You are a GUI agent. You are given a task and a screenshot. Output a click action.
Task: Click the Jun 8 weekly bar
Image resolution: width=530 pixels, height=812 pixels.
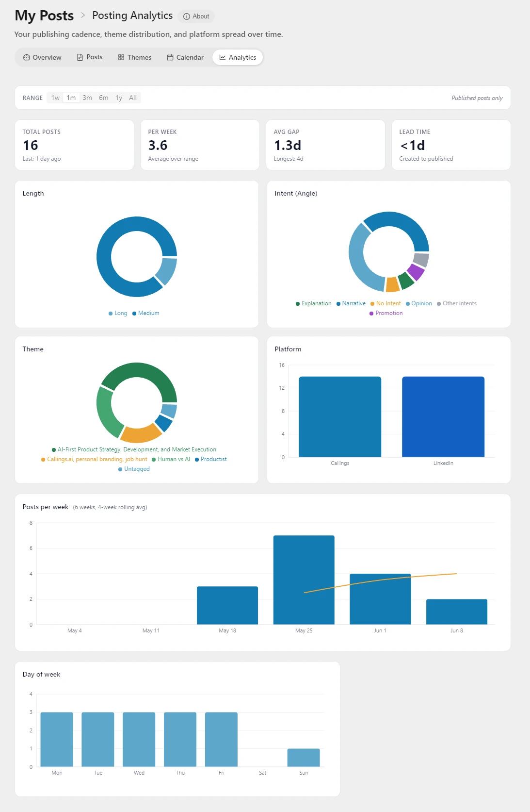tap(457, 612)
